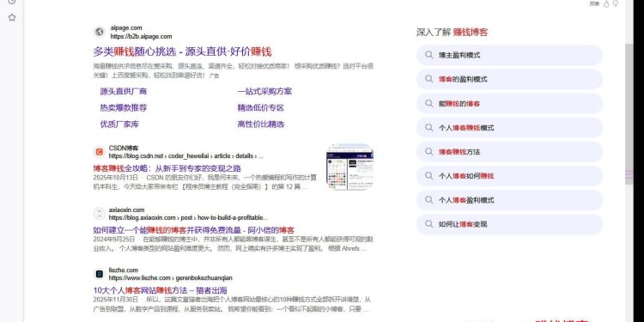The width and height of the screenshot is (644, 322).
Task: Click date text 2025年10月13日
Action: [x=116, y=178]
